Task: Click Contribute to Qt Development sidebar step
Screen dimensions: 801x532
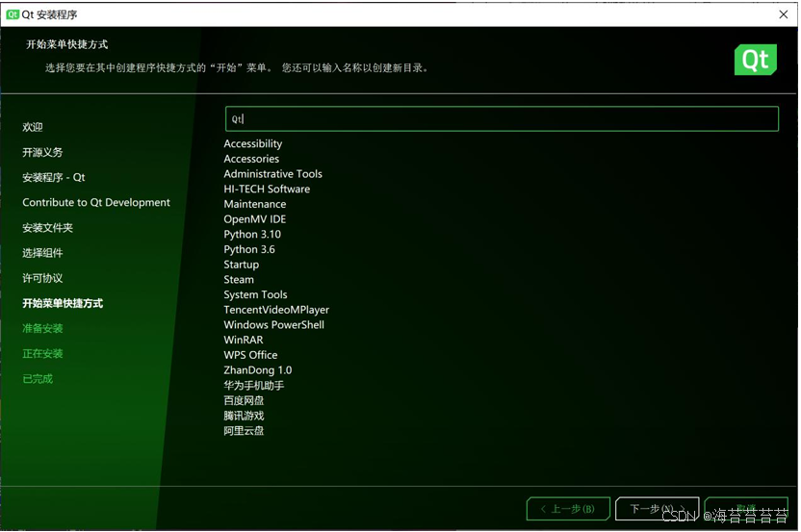Action: pyautogui.click(x=96, y=202)
